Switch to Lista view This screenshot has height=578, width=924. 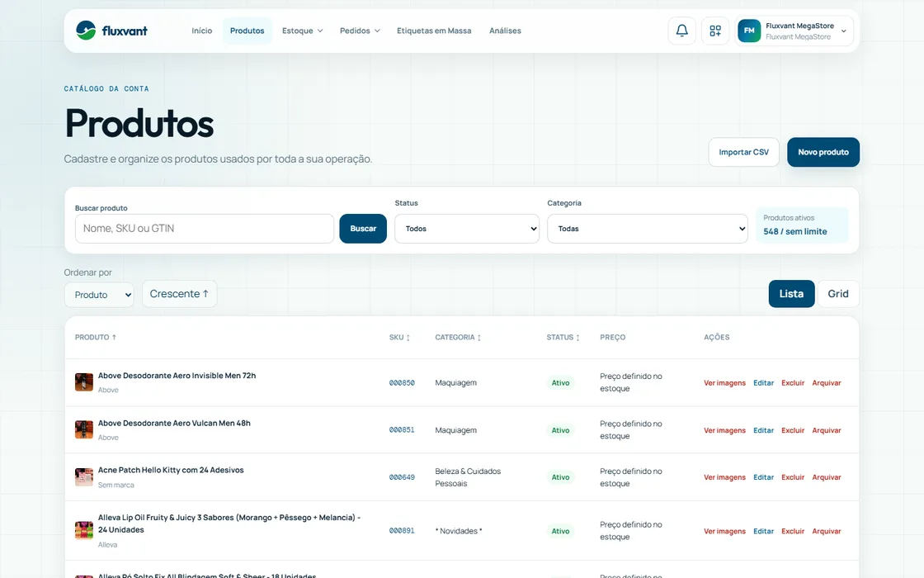coord(791,294)
